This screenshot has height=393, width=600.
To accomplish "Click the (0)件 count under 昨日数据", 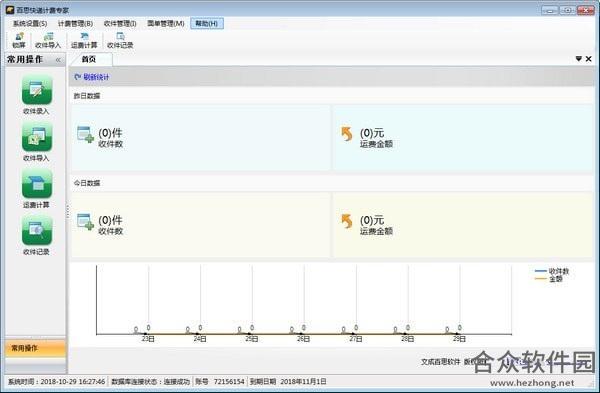I will coord(110,133).
